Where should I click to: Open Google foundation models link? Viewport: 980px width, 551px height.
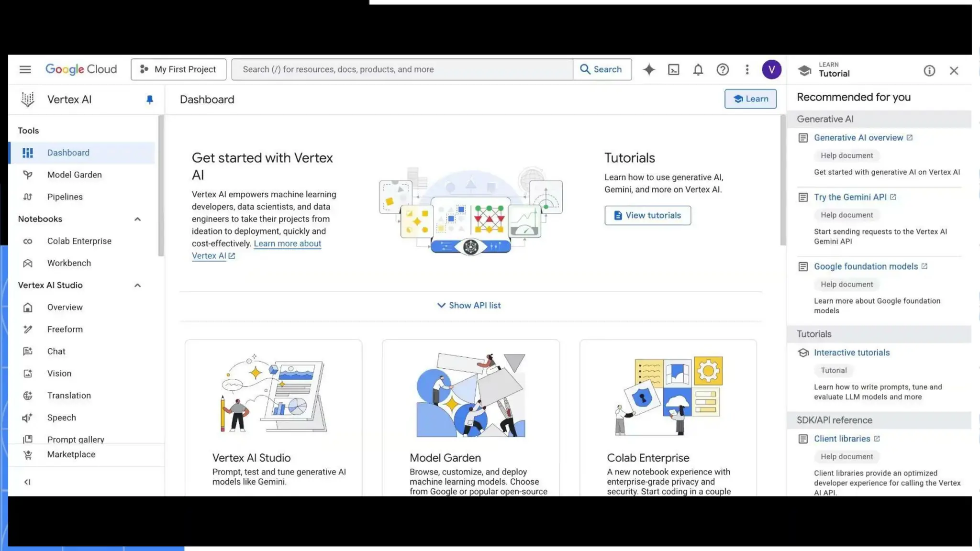pos(866,266)
